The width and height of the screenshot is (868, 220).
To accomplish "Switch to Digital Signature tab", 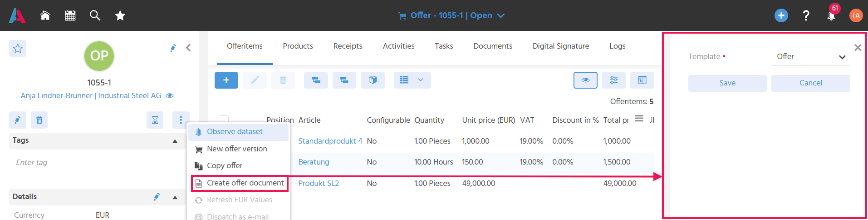I will tap(561, 46).
